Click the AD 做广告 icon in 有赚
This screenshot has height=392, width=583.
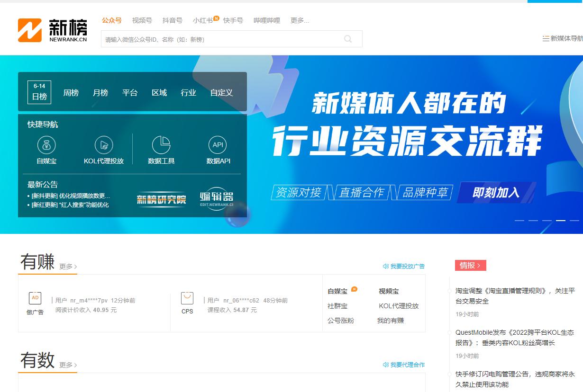click(35, 298)
